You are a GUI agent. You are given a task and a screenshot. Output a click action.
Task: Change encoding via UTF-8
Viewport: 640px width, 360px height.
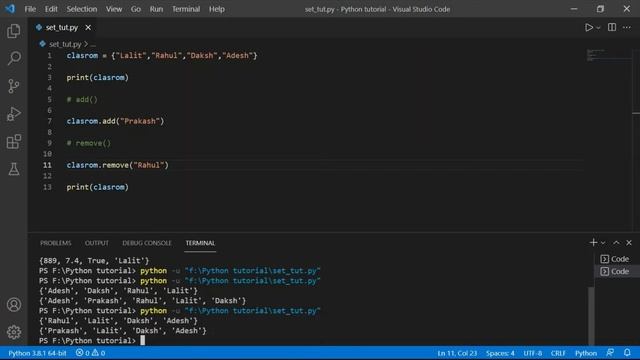point(533,353)
